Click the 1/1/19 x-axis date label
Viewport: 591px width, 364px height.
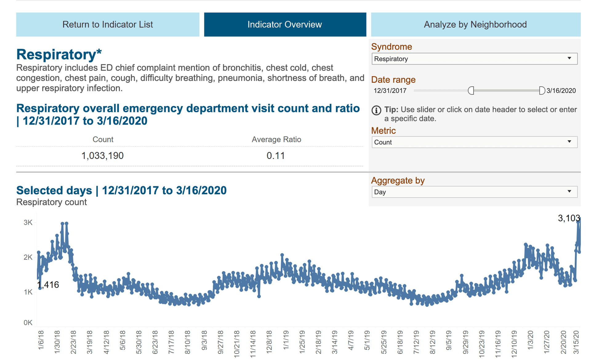286,340
